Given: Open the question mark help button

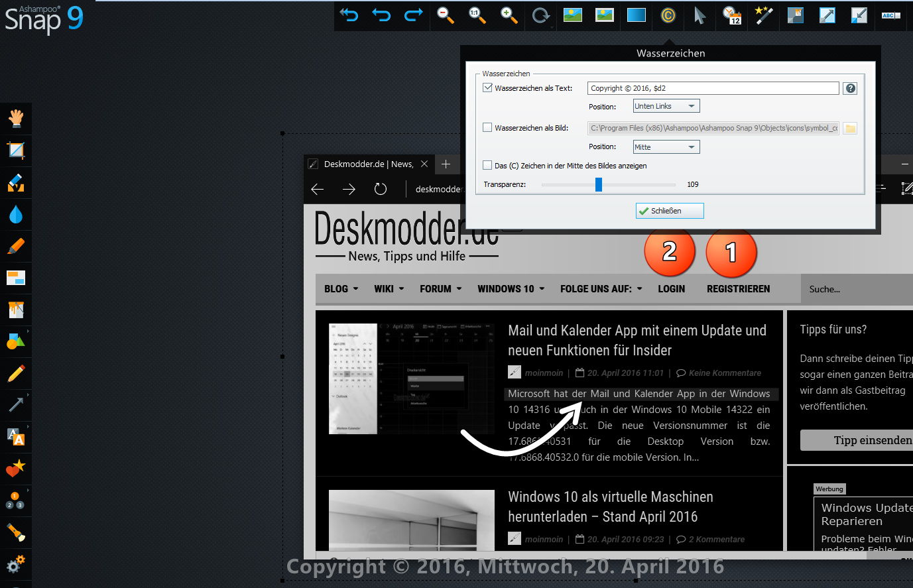Looking at the screenshot, I should pyautogui.click(x=850, y=88).
